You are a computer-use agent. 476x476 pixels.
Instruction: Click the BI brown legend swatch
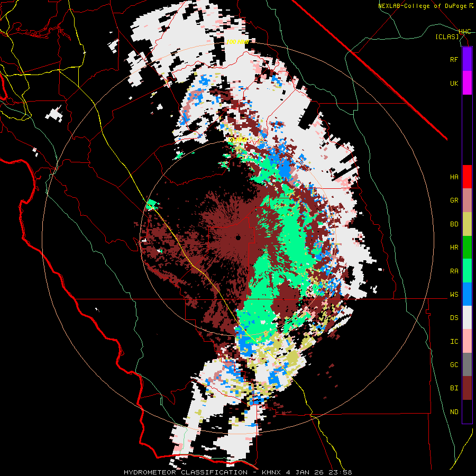pyautogui.click(x=467, y=388)
